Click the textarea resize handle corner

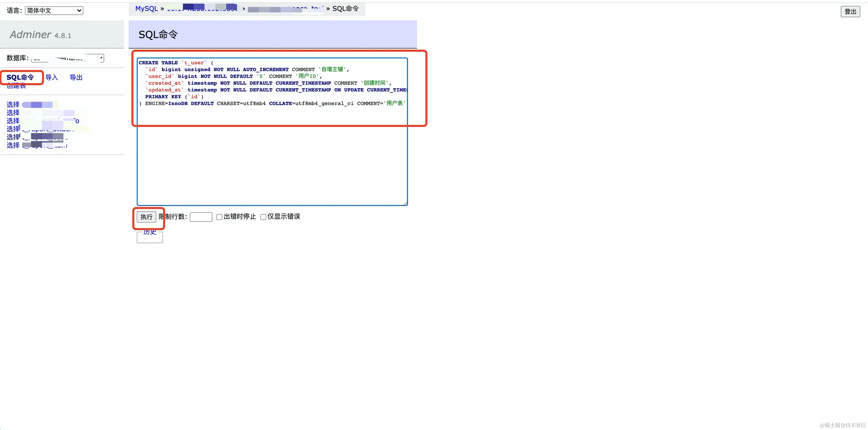click(x=405, y=203)
